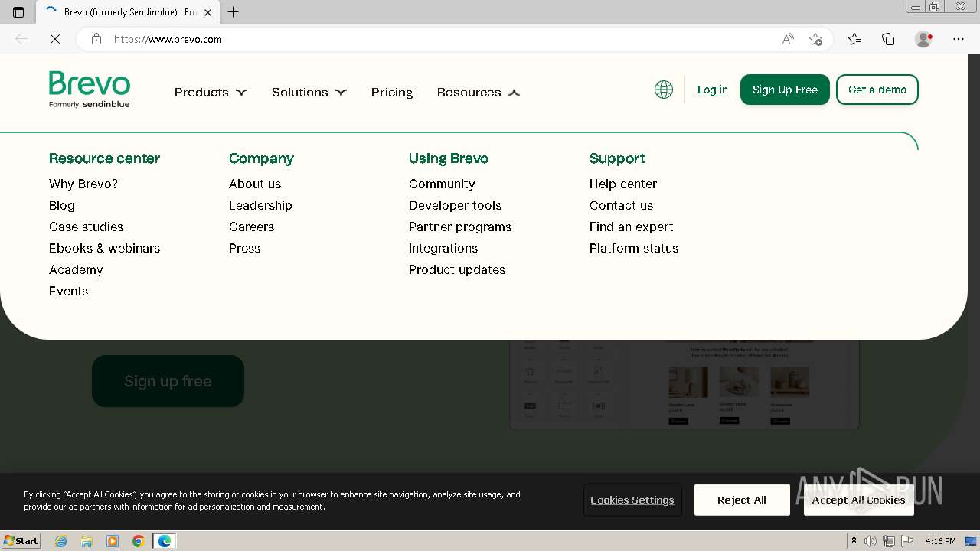The image size is (980, 551).
Task: Open Case studies
Action: 86,227
